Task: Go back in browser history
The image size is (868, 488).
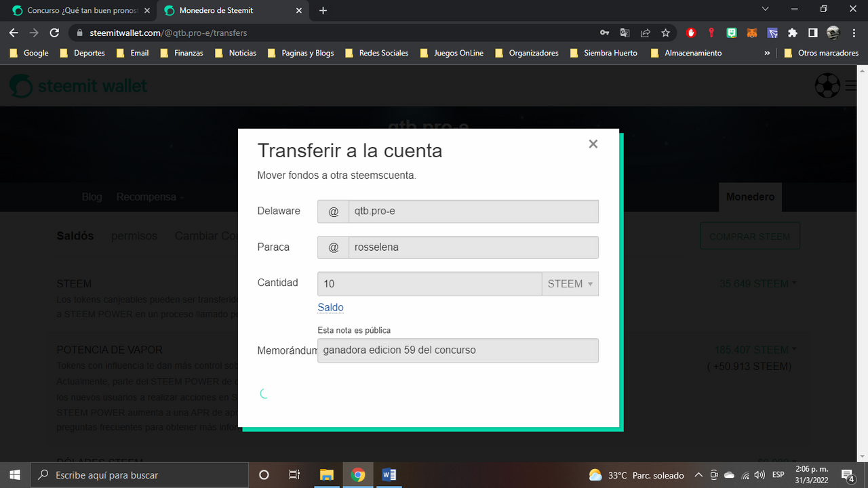Action: tap(14, 33)
